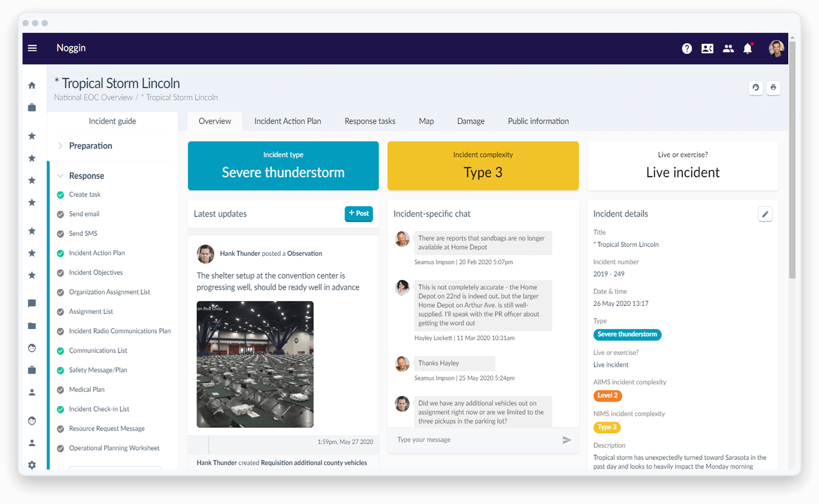Click the + Post button
The image size is (819, 504).
click(359, 214)
